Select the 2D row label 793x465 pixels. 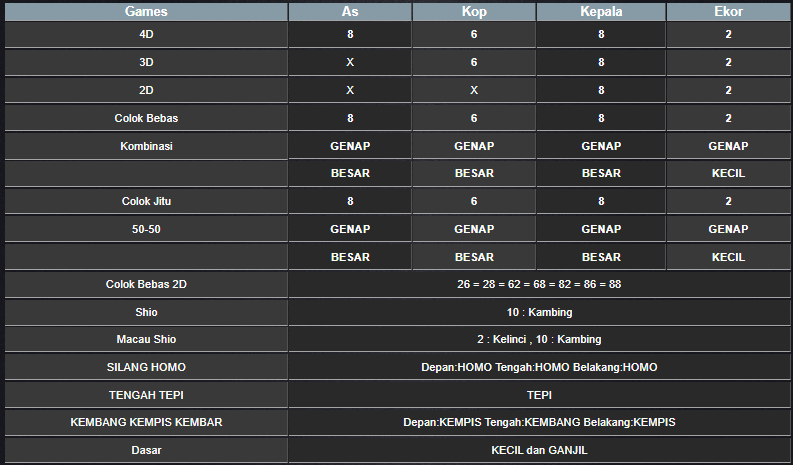[146, 90]
